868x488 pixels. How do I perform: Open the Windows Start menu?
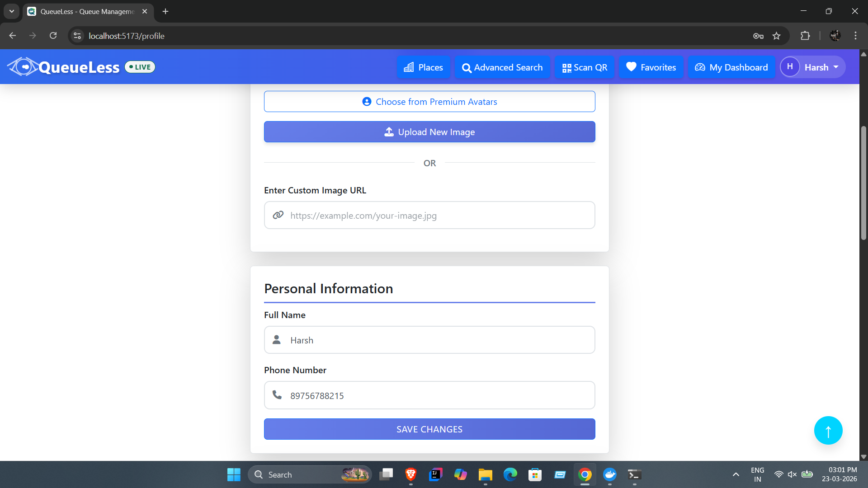(x=234, y=474)
